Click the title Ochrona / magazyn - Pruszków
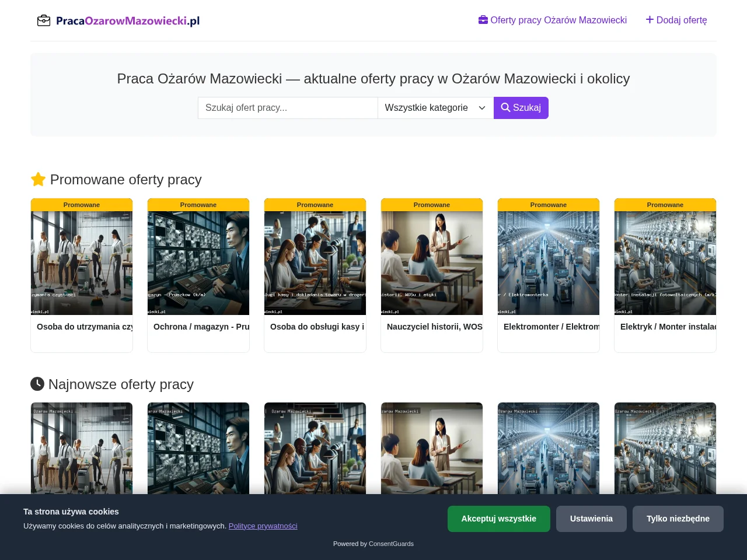 tap(201, 327)
